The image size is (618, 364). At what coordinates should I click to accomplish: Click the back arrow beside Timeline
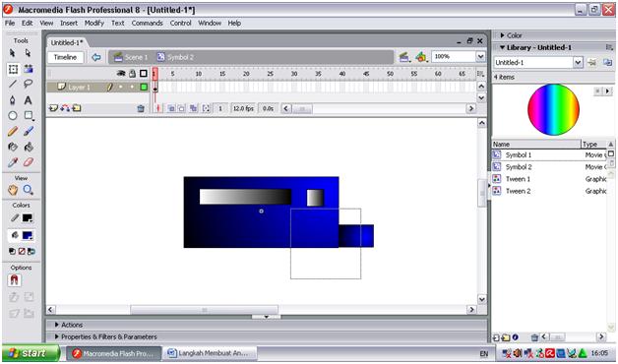pos(95,57)
